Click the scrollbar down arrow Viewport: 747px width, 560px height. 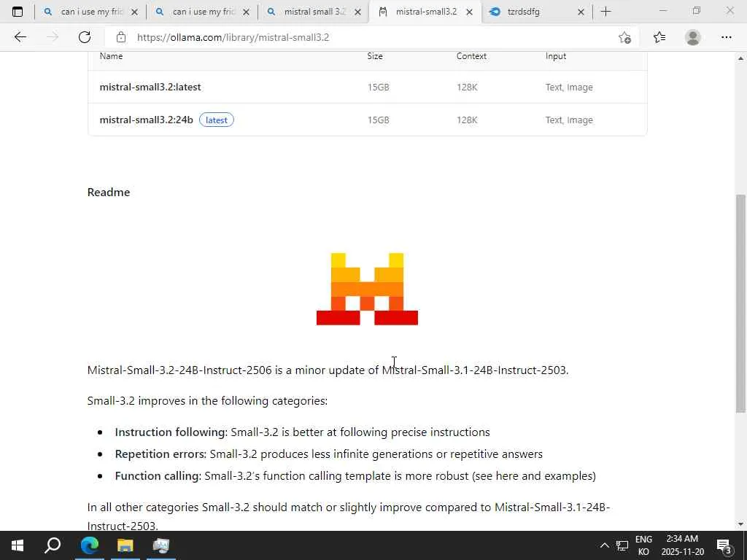coord(740,524)
